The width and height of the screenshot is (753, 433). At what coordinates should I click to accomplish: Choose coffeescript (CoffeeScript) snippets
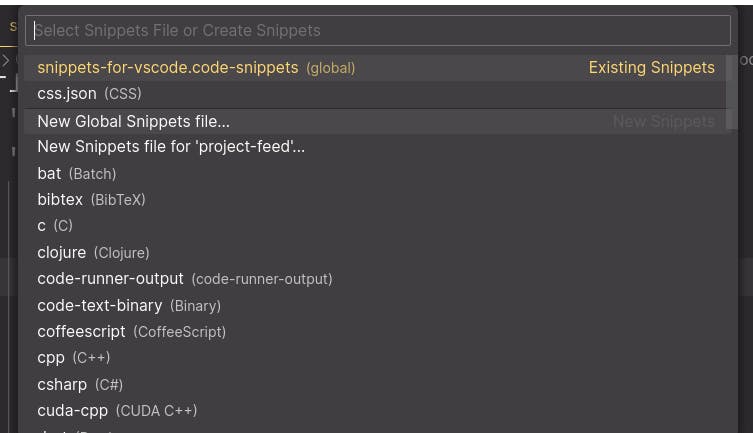tap(131, 331)
